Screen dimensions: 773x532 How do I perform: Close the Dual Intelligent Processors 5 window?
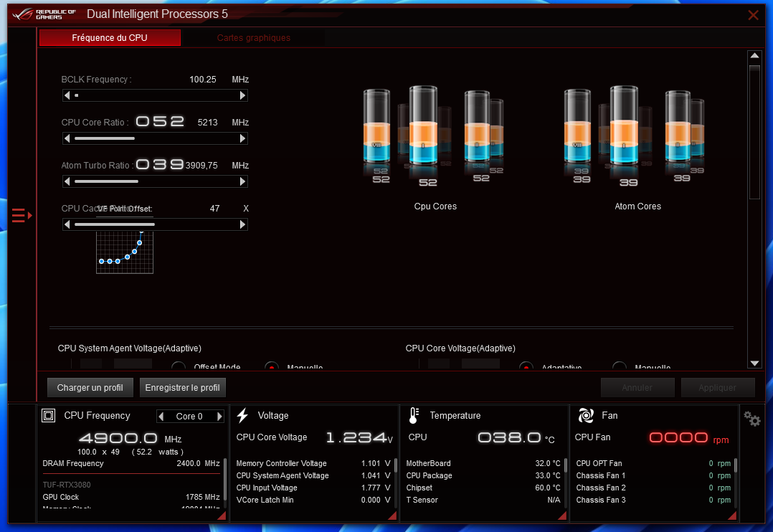pos(753,15)
